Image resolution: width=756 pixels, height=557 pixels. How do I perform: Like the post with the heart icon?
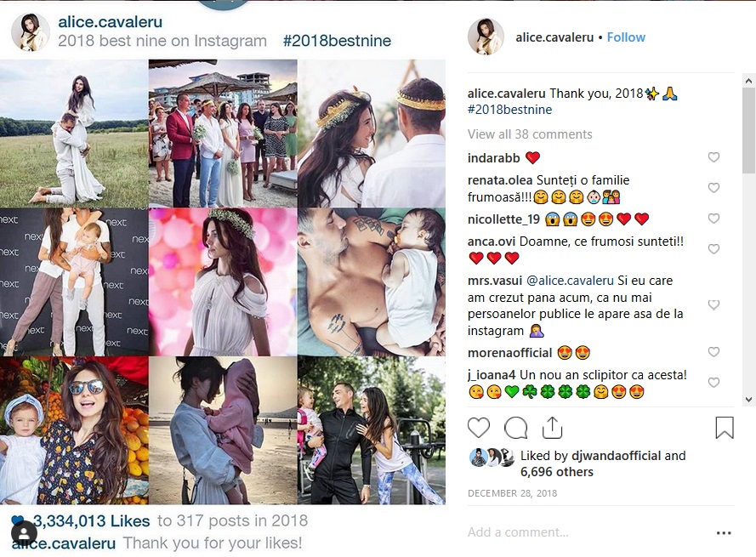click(479, 428)
